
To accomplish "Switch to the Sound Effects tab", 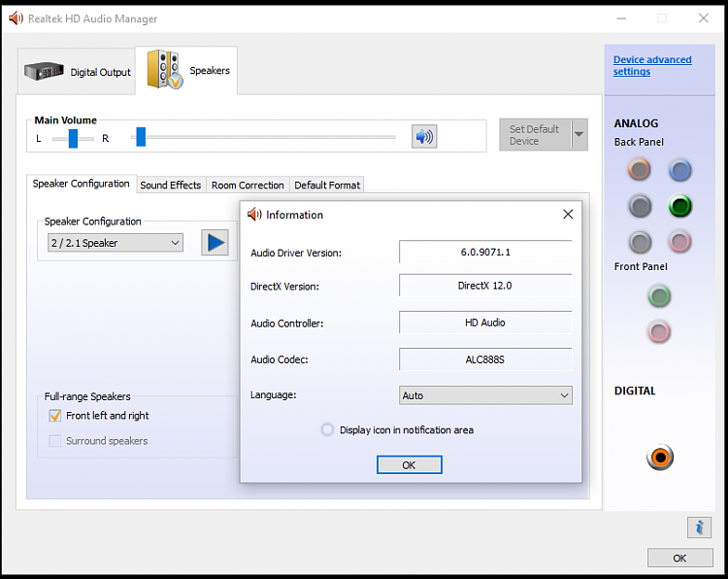I will 171,185.
